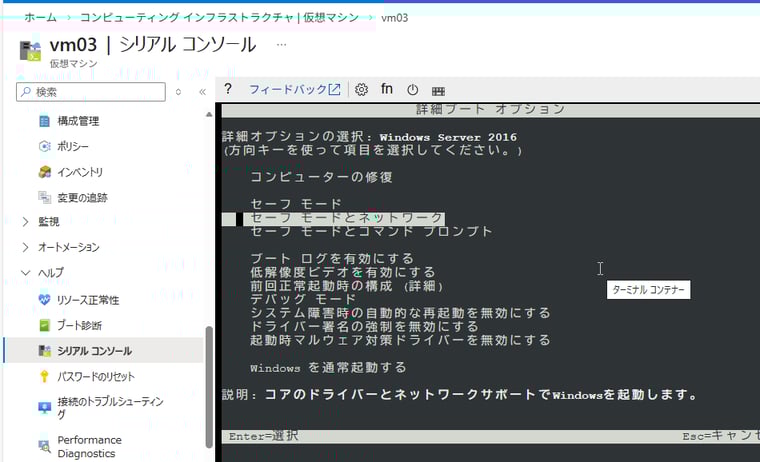The height and width of the screenshot is (462, 760).
Task: Click the 構成管理 icon in sidebar
Action: (x=44, y=121)
